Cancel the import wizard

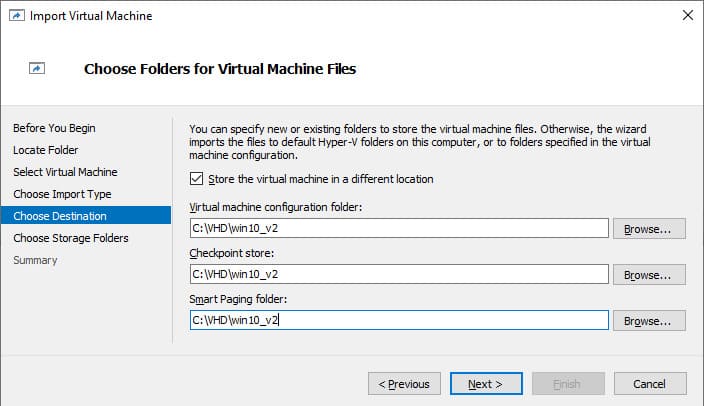[x=650, y=384]
